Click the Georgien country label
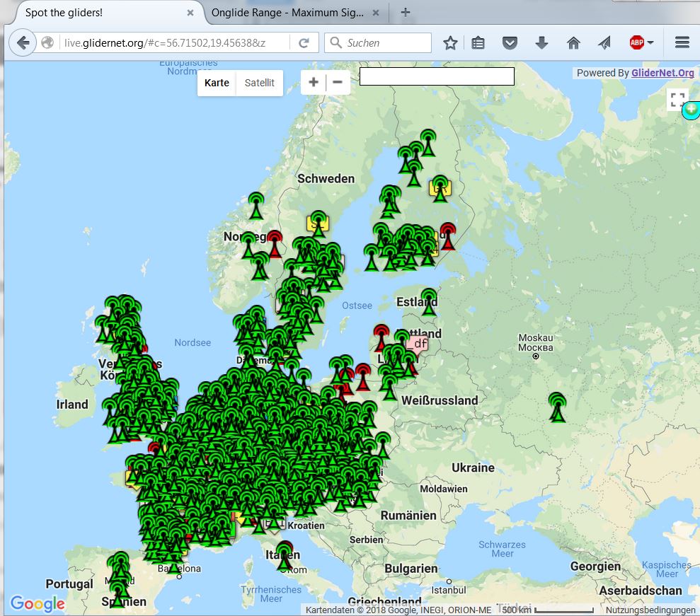Screen dimensions: 700x616 pos(595,566)
